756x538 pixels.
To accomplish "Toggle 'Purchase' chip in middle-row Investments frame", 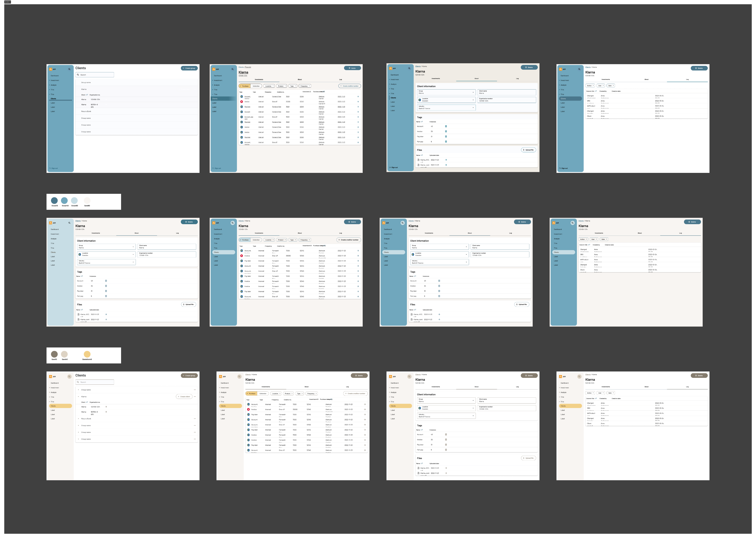I will pos(244,240).
